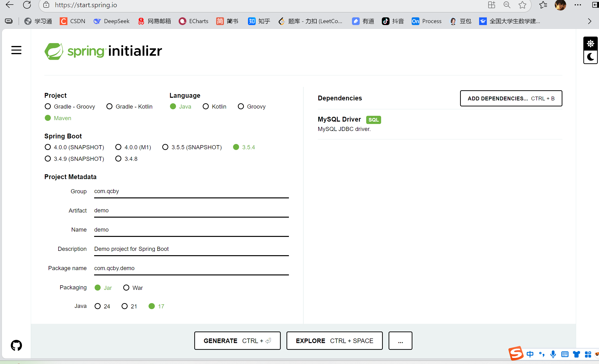Click the GENERATE button
This screenshot has width=599, height=364.
pyautogui.click(x=237, y=341)
